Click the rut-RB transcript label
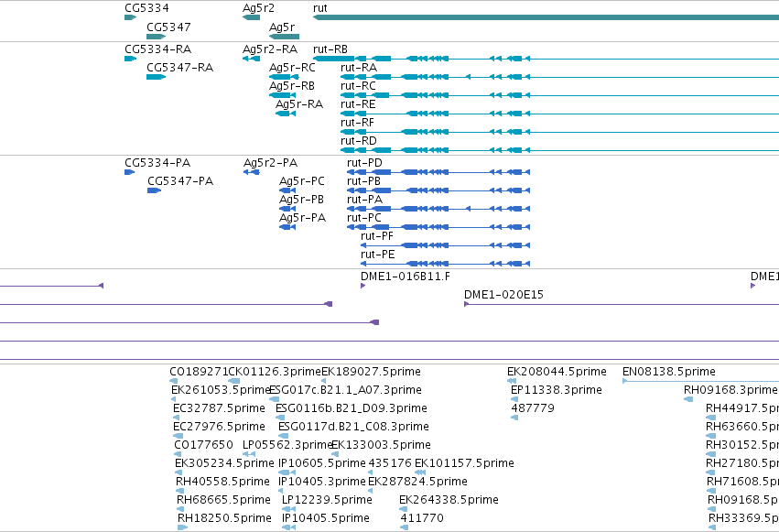The width and height of the screenshot is (779, 532). tap(330, 49)
